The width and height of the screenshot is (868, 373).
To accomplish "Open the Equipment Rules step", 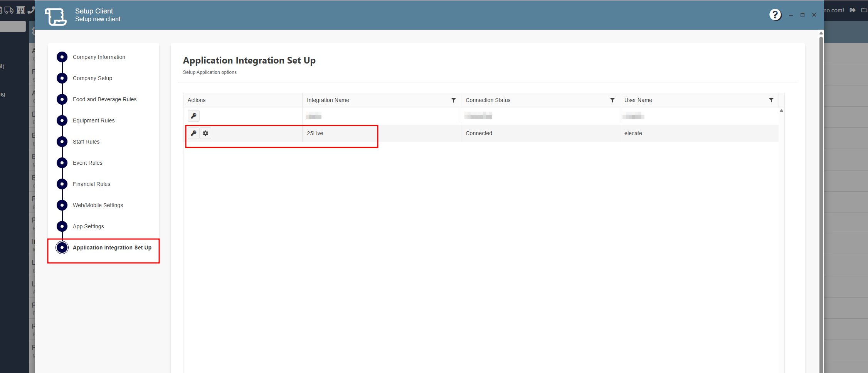I will point(94,120).
